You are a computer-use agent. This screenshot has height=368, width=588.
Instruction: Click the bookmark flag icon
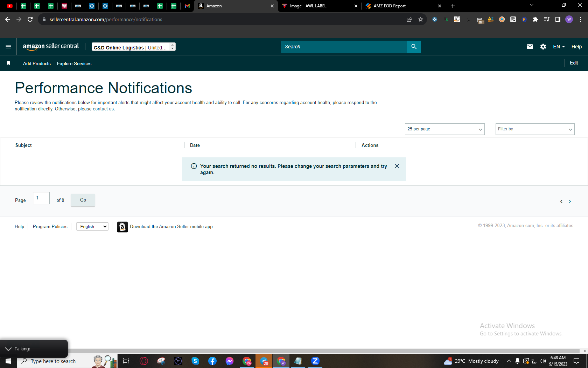(8, 63)
